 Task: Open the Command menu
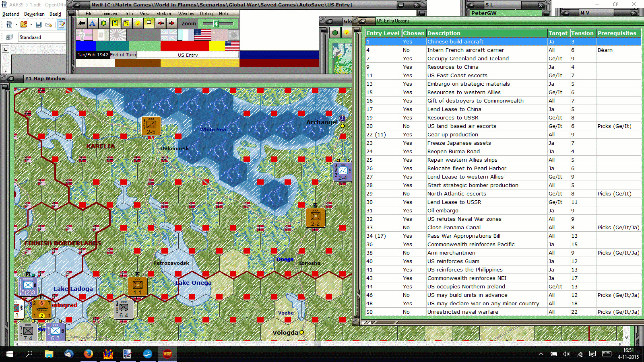tap(109, 14)
